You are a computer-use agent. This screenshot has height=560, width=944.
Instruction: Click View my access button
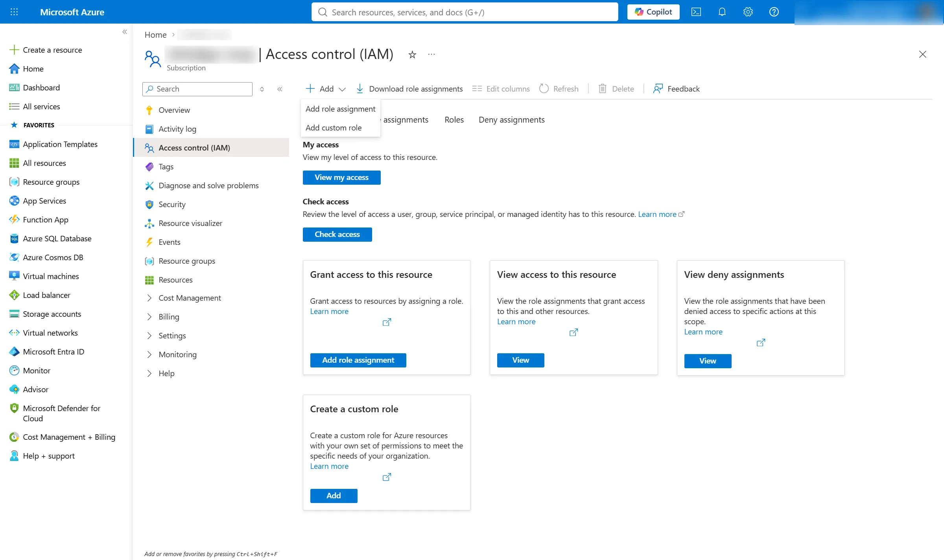[x=341, y=177]
